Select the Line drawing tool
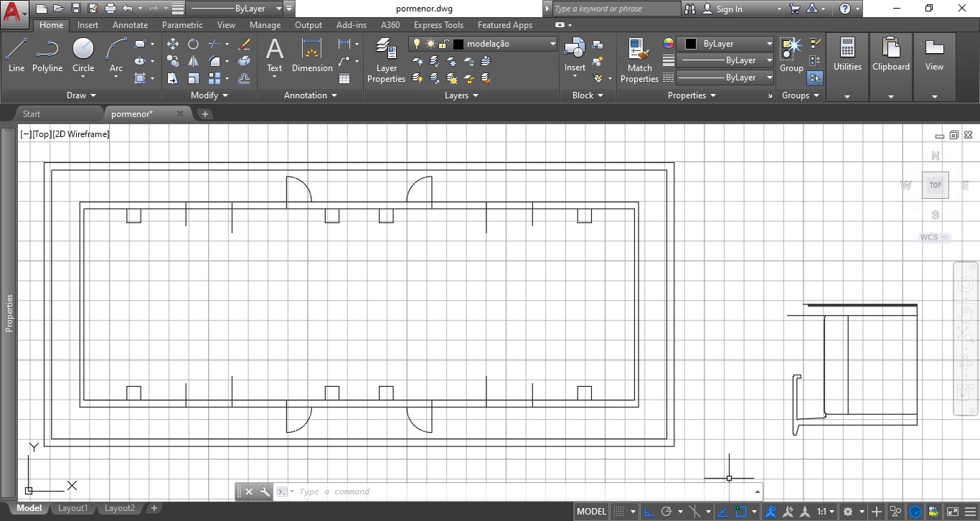 pyautogui.click(x=16, y=55)
